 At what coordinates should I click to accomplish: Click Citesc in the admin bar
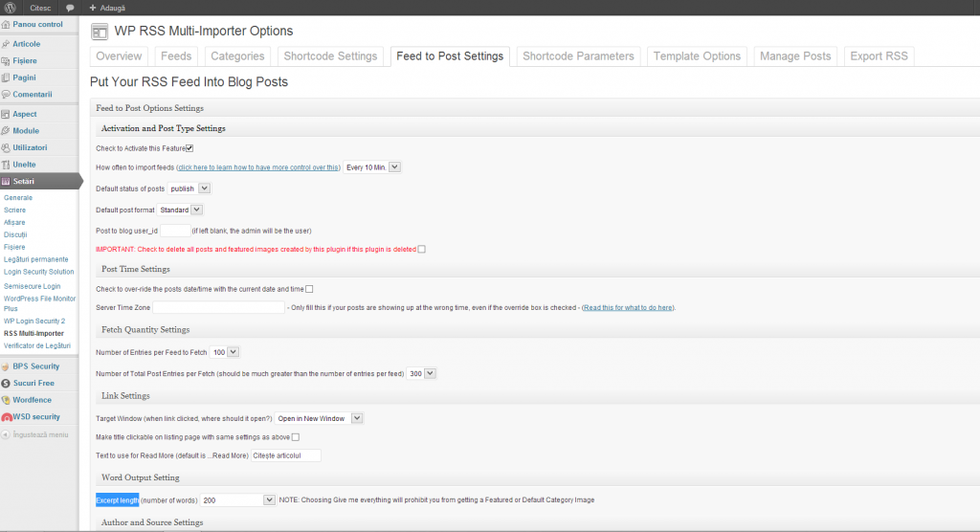click(40, 8)
